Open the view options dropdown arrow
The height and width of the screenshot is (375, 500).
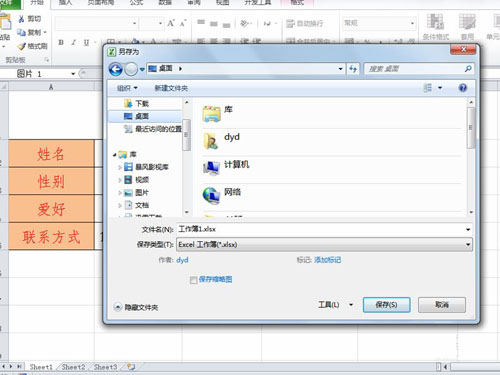click(440, 88)
